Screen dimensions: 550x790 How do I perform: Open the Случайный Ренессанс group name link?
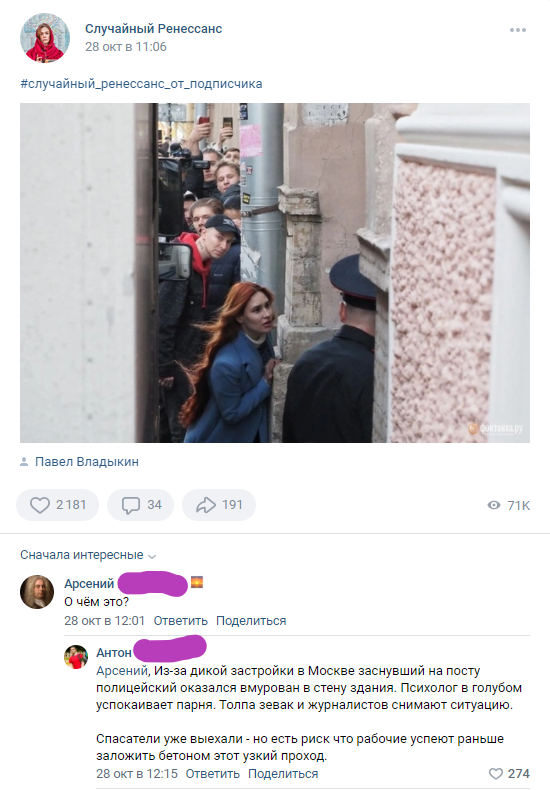[x=154, y=29]
